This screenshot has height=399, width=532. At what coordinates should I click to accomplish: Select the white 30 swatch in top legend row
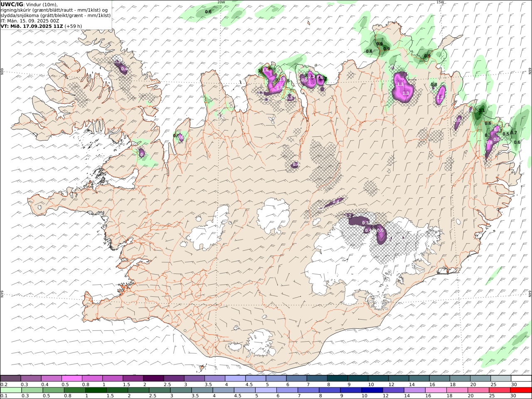[521, 378]
